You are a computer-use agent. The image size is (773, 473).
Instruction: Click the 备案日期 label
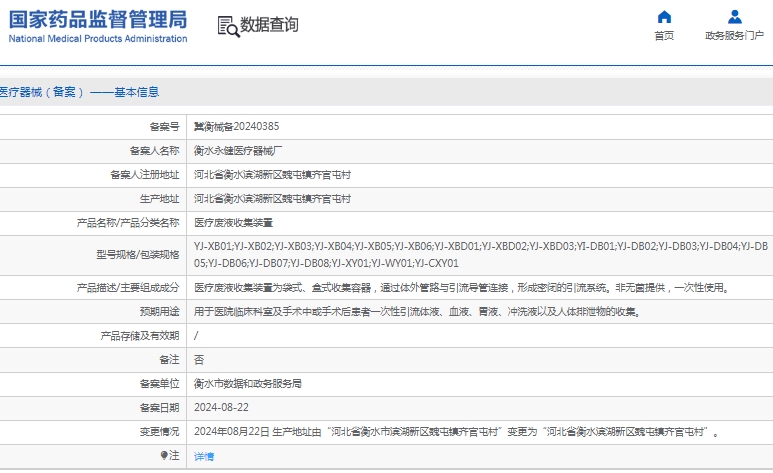[160, 408]
